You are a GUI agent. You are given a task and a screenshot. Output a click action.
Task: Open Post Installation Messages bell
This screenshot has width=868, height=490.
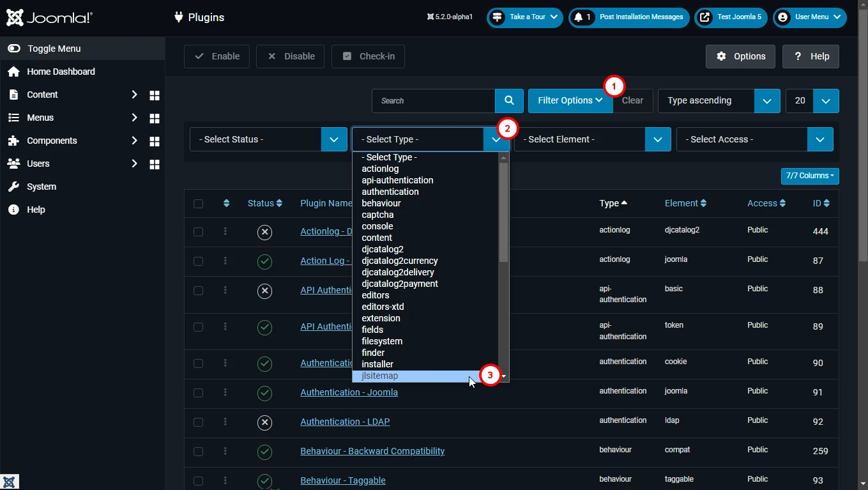tap(629, 17)
